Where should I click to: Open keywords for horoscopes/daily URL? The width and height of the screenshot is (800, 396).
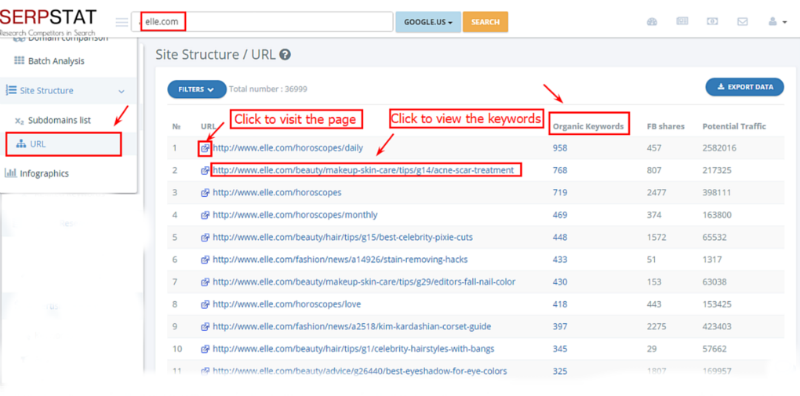pyautogui.click(x=288, y=148)
